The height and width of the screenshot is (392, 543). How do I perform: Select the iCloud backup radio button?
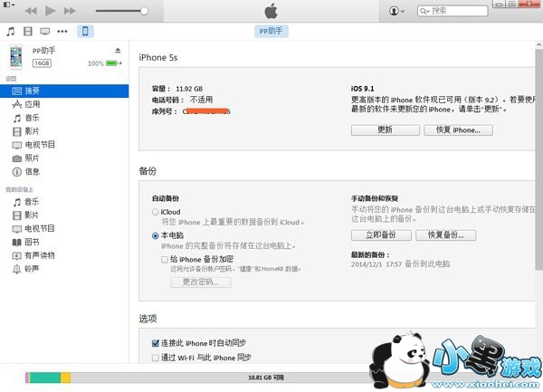156,212
